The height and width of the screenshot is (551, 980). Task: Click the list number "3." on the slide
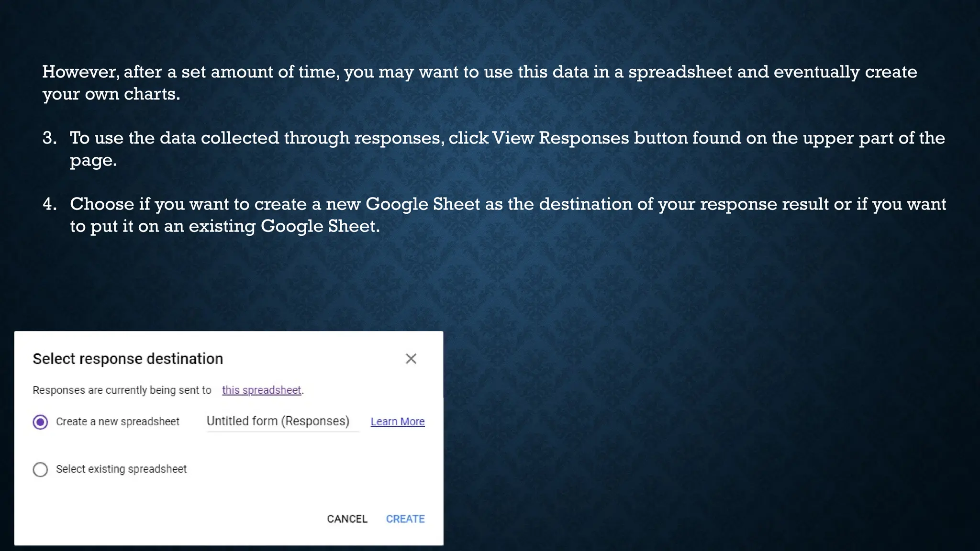[x=49, y=138]
